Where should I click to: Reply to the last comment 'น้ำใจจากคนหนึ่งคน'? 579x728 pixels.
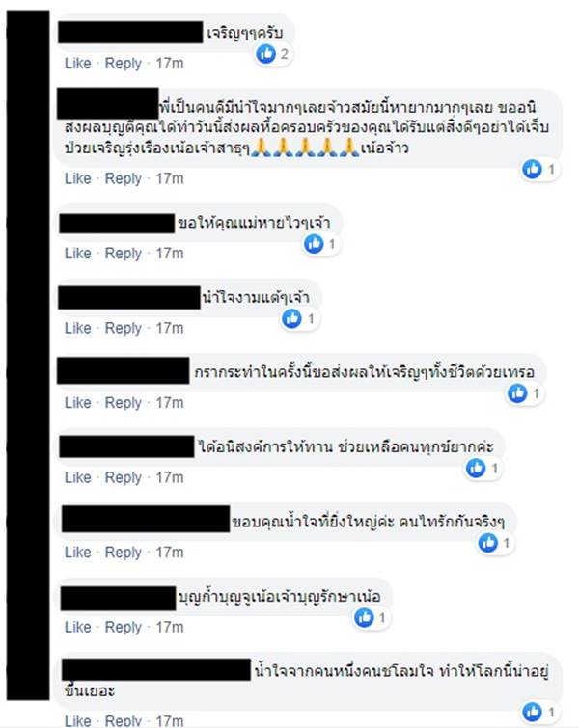click(124, 720)
